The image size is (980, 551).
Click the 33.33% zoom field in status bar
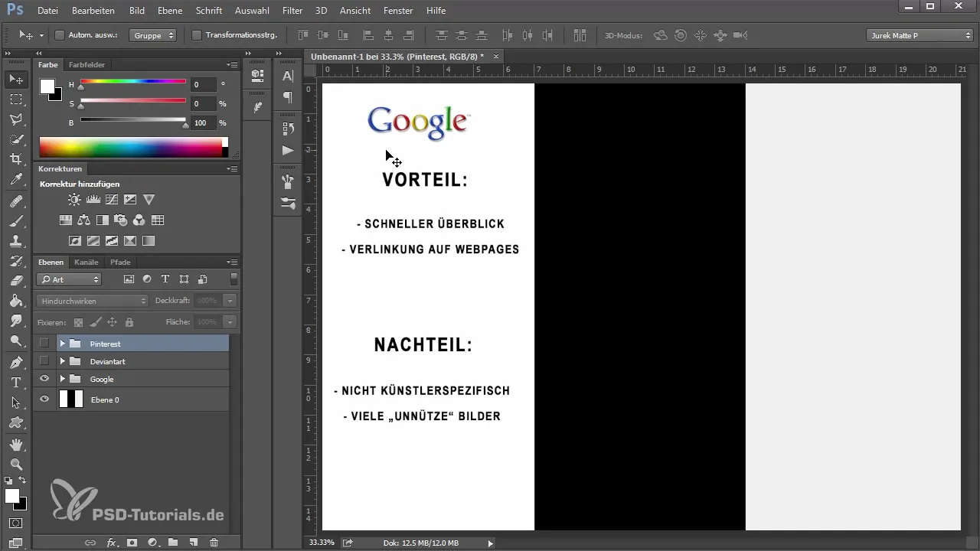pyautogui.click(x=322, y=543)
